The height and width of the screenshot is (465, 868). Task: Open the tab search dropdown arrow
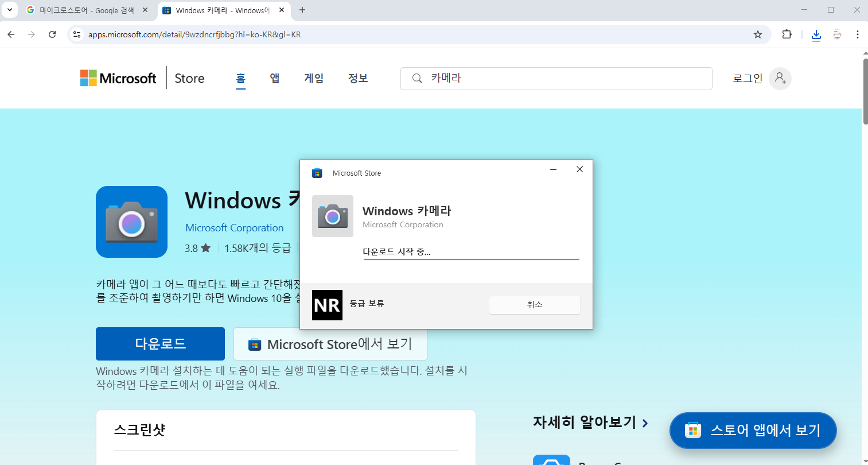click(9, 10)
